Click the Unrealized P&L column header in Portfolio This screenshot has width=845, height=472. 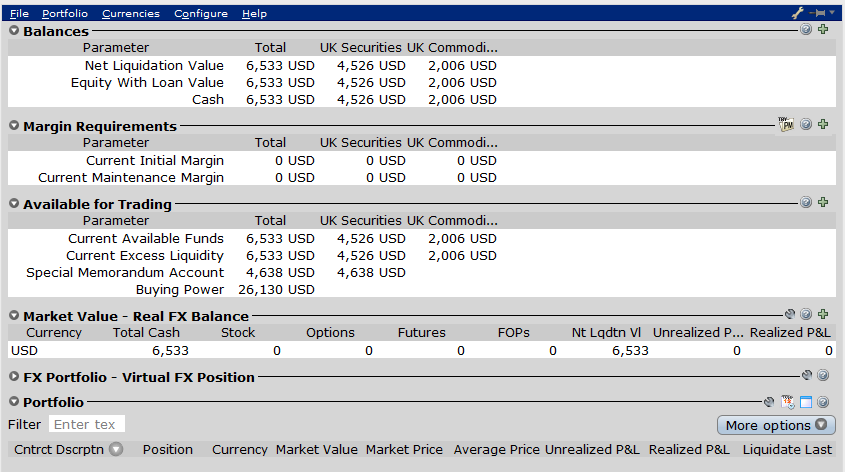pos(592,449)
